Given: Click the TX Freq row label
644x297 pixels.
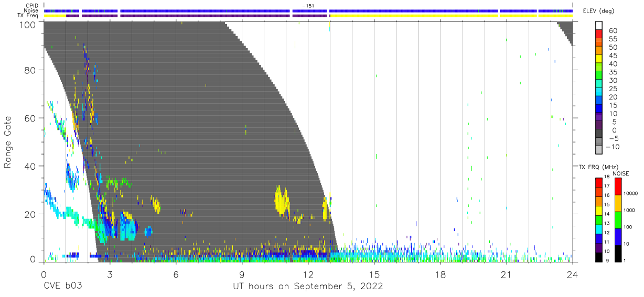Looking at the screenshot, I should coord(28,16).
